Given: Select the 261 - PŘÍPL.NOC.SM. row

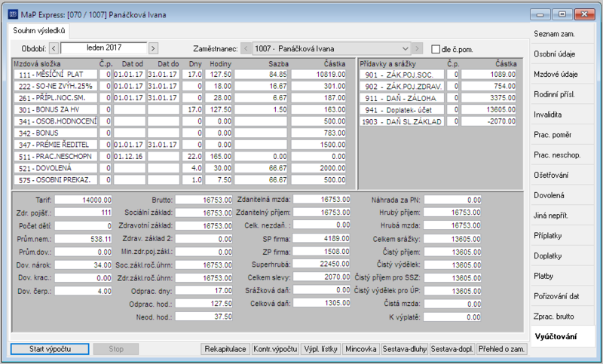Looking at the screenshot, I should (x=179, y=98).
